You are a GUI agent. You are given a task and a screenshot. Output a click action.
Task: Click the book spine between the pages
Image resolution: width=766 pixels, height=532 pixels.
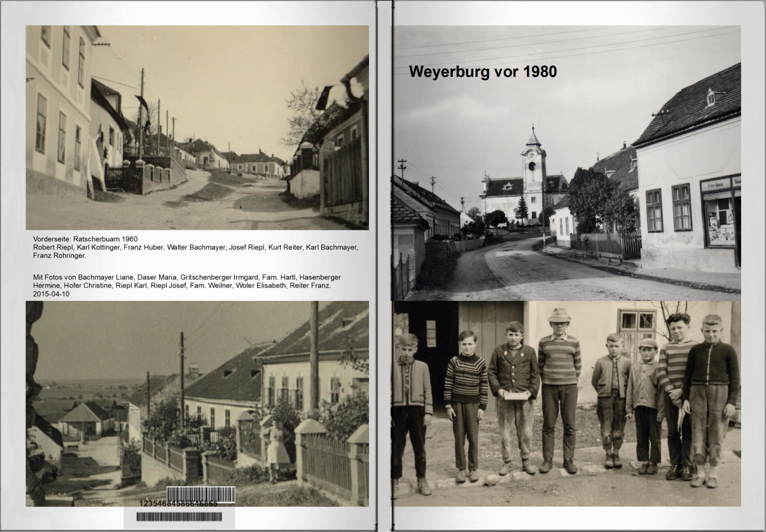(x=384, y=266)
